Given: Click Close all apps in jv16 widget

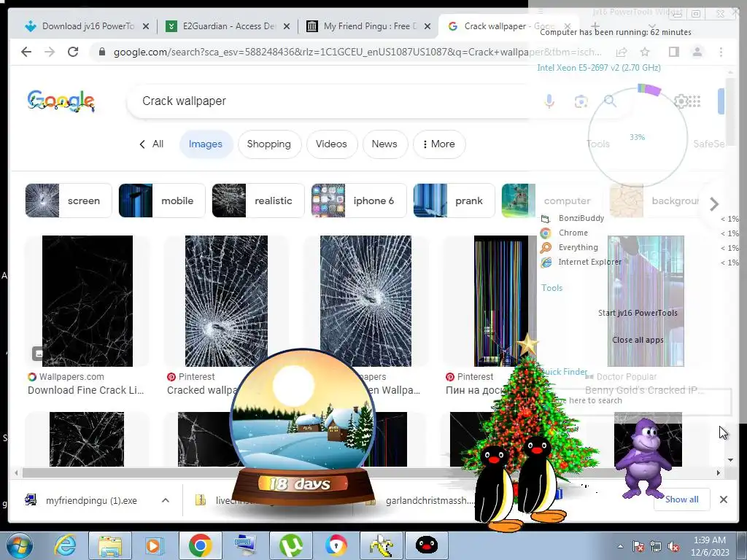Looking at the screenshot, I should click(638, 340).
